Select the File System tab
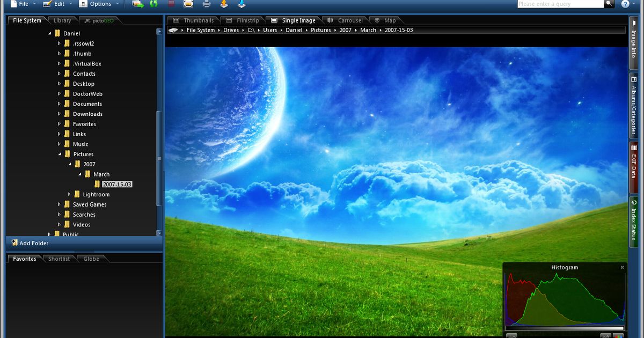644x338 pixels. click(27, 20)
